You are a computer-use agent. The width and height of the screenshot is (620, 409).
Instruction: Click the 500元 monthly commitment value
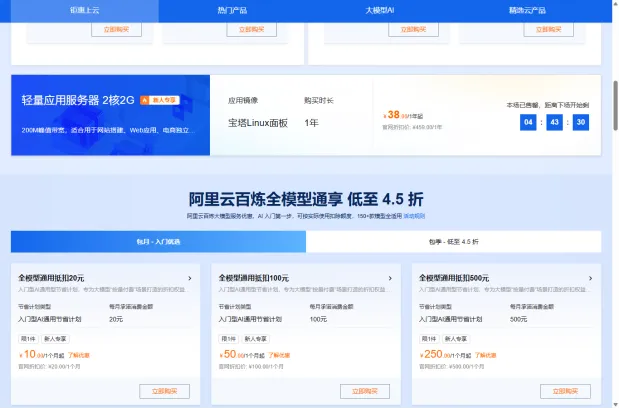[518, 319]
